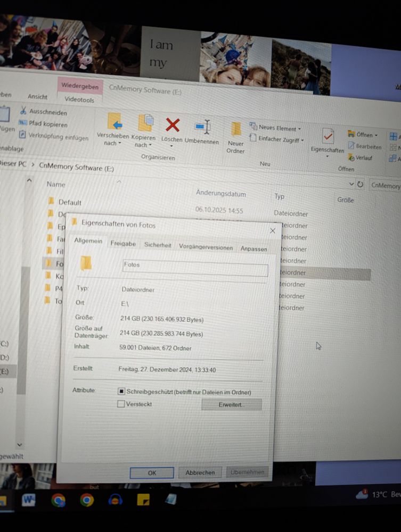This screenshot has width=401, height=532.
Task: Click the Erweitert button
Action: [x=232, y=404]
